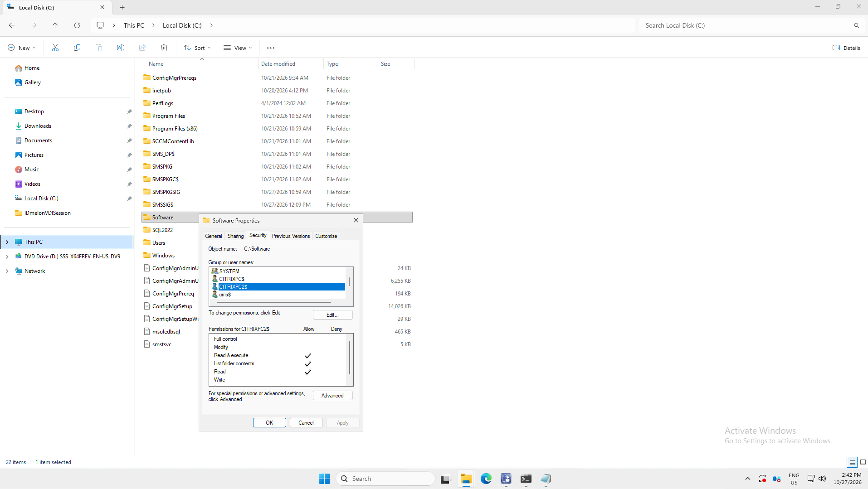Open the See more ellipsis menu
Viewport: 868px width, 489px height.
click(x=271, y=48)
